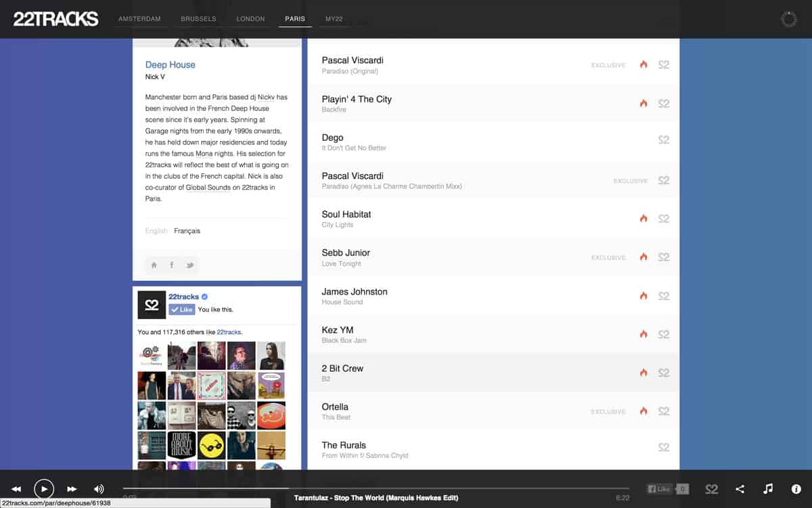Click the 22 icon on Playin' 4 The City
Screen dimensions: 812x508
click(x=664, y=104)
